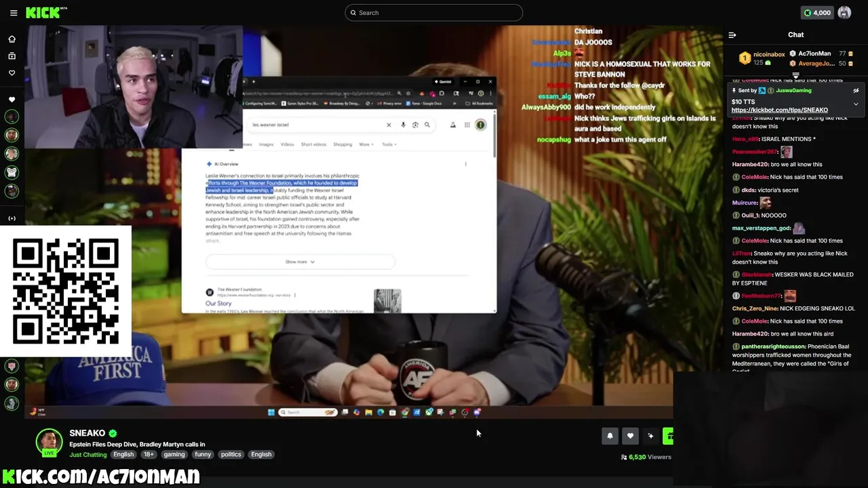
Task: Open the user profile avatar menu
Action: pos(844,13)
